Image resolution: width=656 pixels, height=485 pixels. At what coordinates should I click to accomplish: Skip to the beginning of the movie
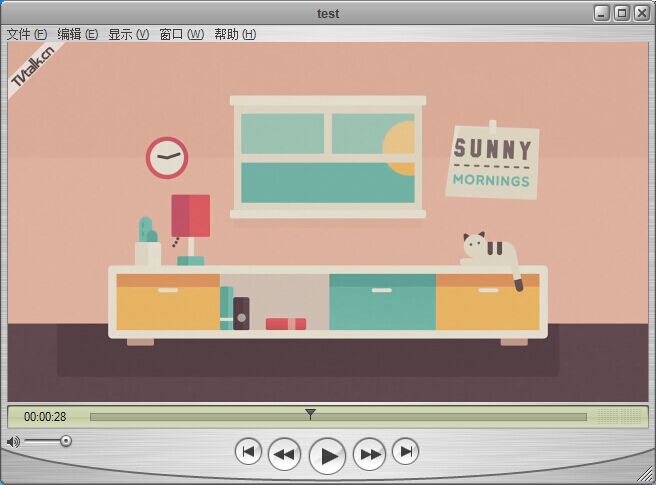tap(249, 452)
